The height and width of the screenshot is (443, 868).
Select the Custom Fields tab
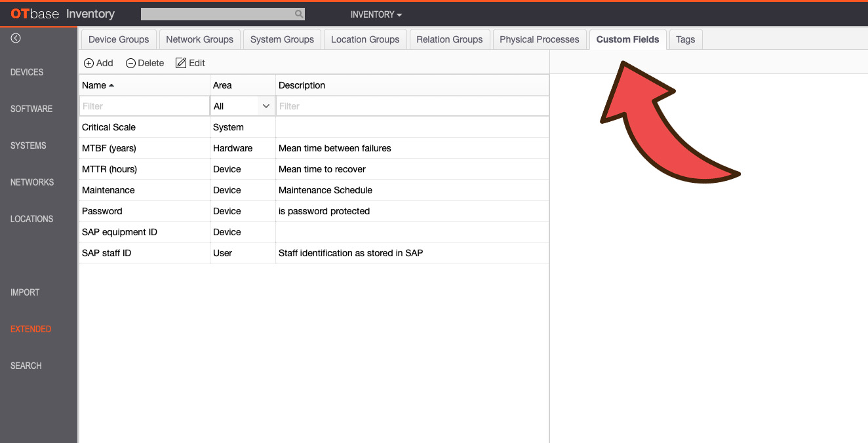point(627,39)
